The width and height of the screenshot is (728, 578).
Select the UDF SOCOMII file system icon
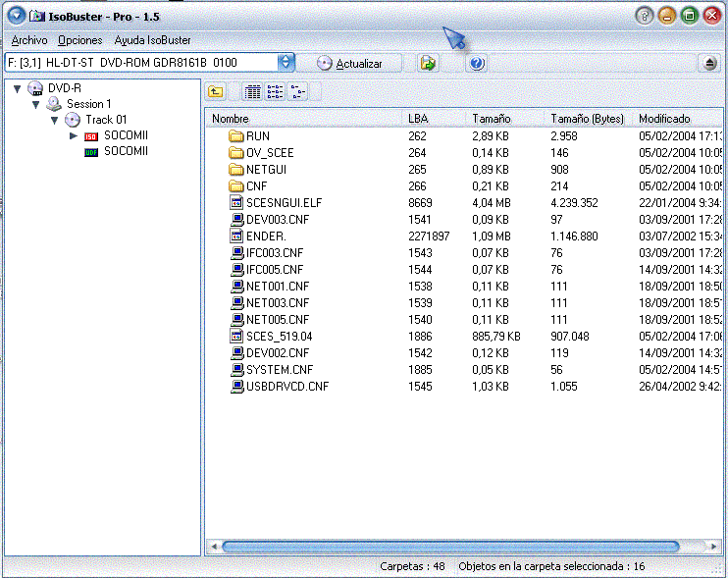[x=91, y=152]
